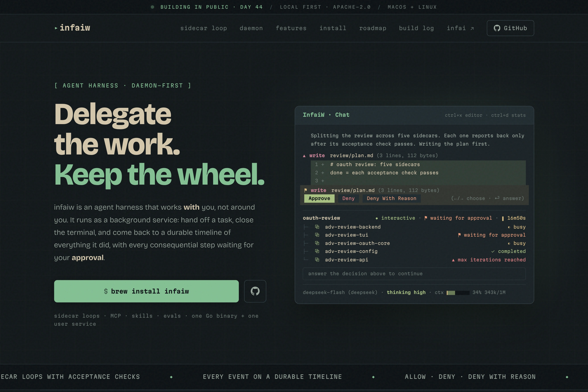Click the 'ctrl+d stats' hint
This screenshot has height=392, width=588.
[508, 115]
